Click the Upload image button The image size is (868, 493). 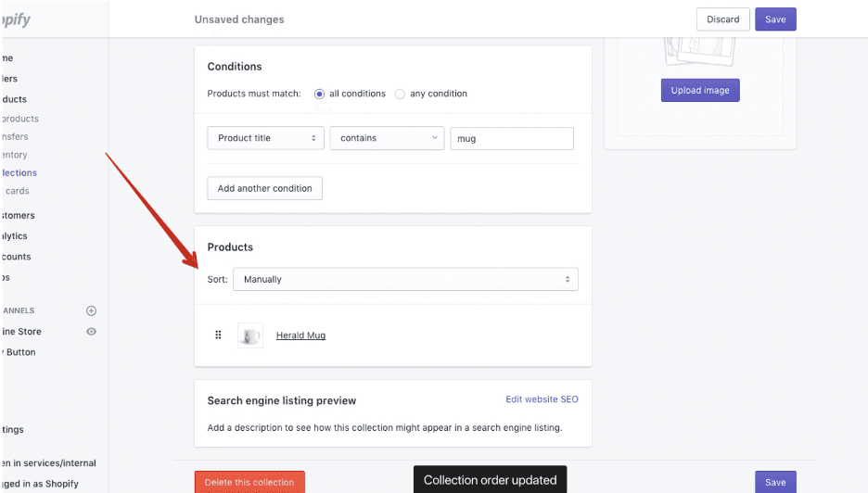click(x=700, y=90)
